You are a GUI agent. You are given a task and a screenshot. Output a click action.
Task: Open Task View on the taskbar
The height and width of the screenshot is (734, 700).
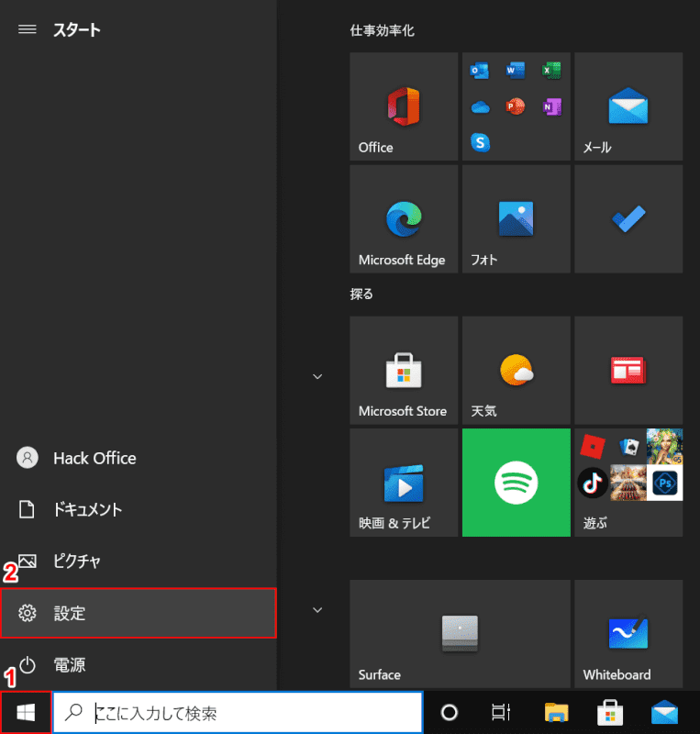pyautogui.click(x=501, y=713)
